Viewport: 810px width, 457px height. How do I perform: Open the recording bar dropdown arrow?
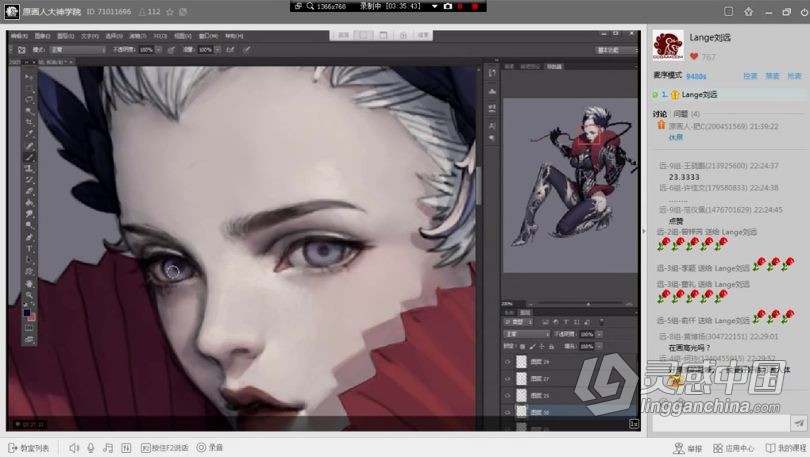434,6
